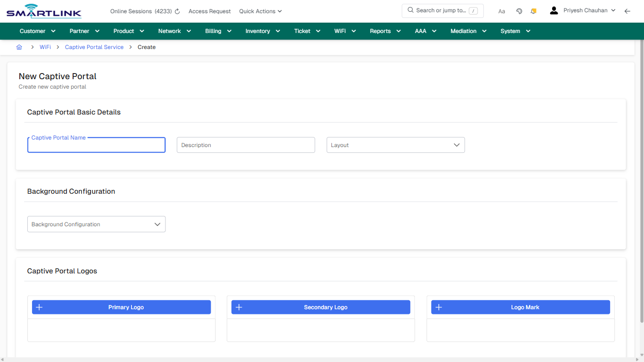Click the search magnifier icon
The image size is (644, 362).
point(410,10)
